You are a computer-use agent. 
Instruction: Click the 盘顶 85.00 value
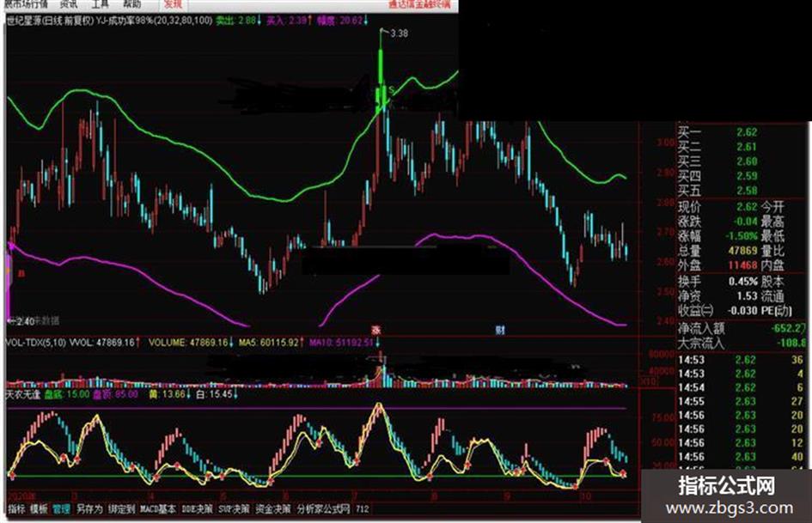pyautogui.click(x=115, y=394)
